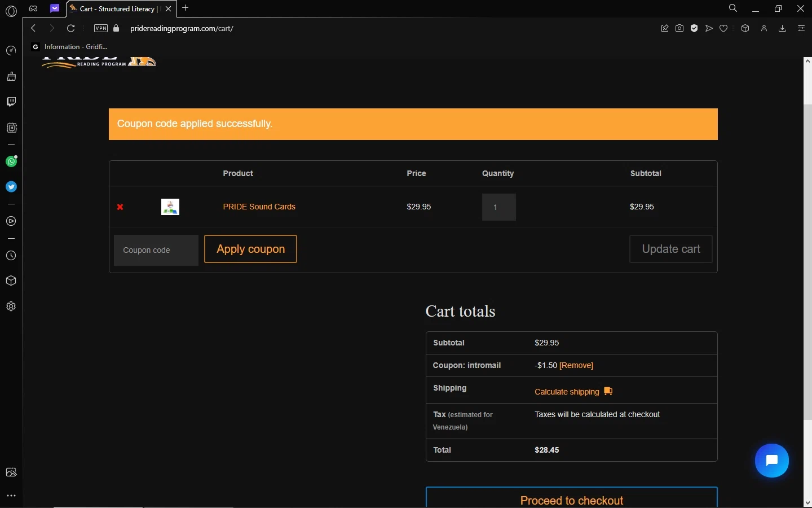Open downloads from the toolbar
The image size is (812, 508).
click(x=782, y=28)
